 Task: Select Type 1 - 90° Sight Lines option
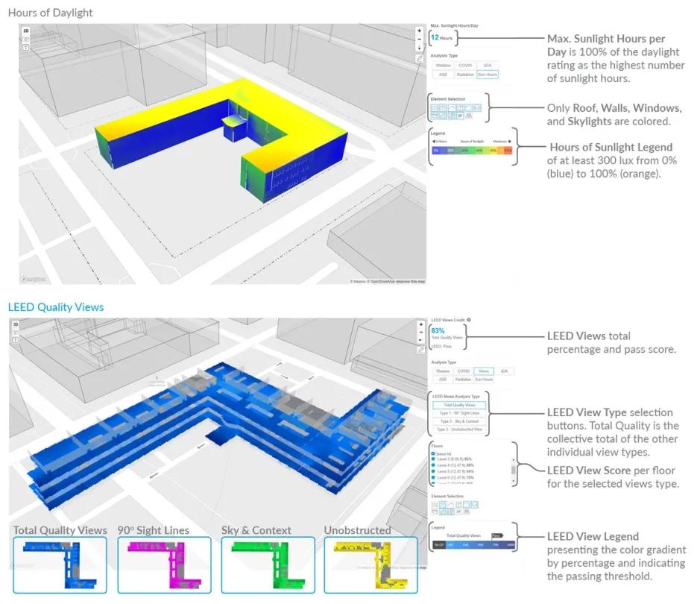(459, 413)
